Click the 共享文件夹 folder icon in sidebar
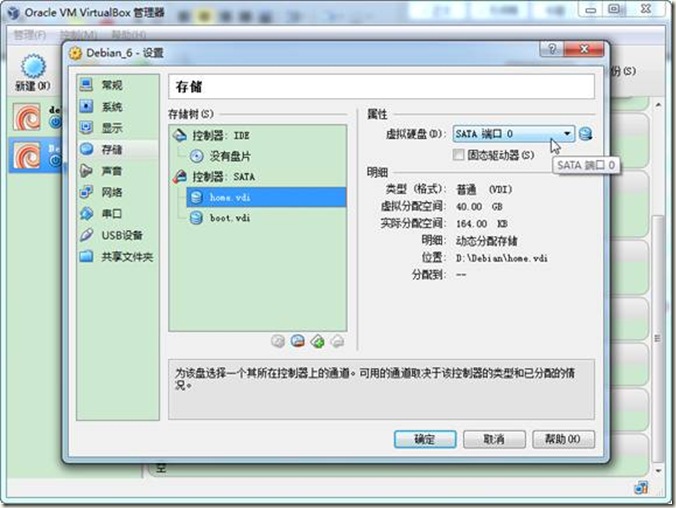Viewport: 676px width, 508px height. pyautogui.click(x=86, y=257)
